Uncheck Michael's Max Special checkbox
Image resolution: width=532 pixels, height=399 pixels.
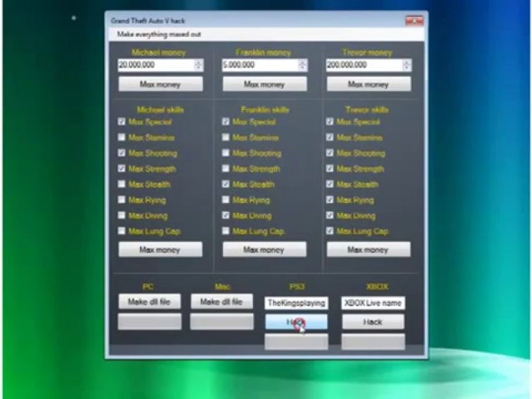click(121, 121)
